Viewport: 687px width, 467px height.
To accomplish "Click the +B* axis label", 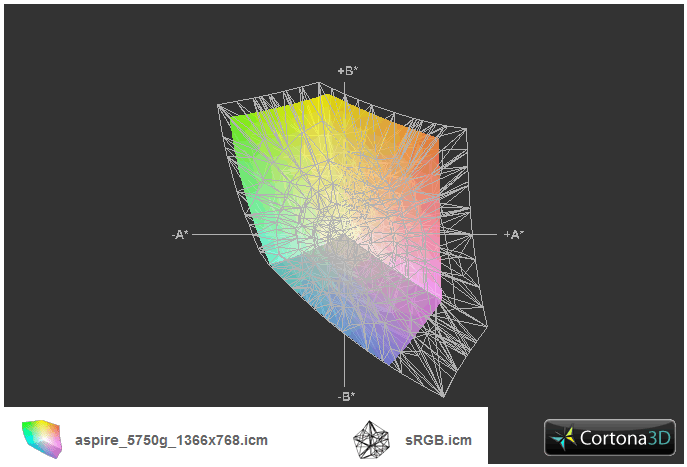I will 348,71.
